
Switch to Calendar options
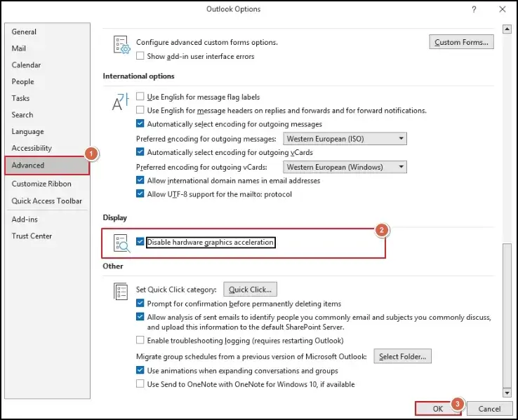tap(47, 65)
